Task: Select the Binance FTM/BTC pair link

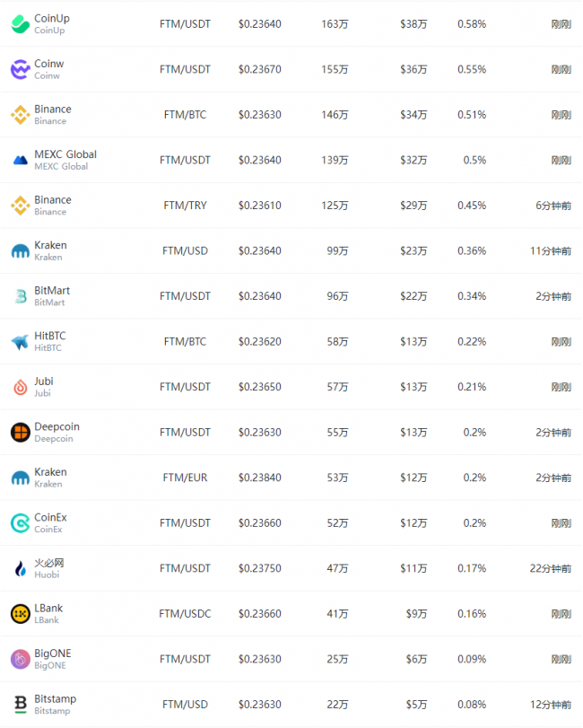Action: pos(185,115)
